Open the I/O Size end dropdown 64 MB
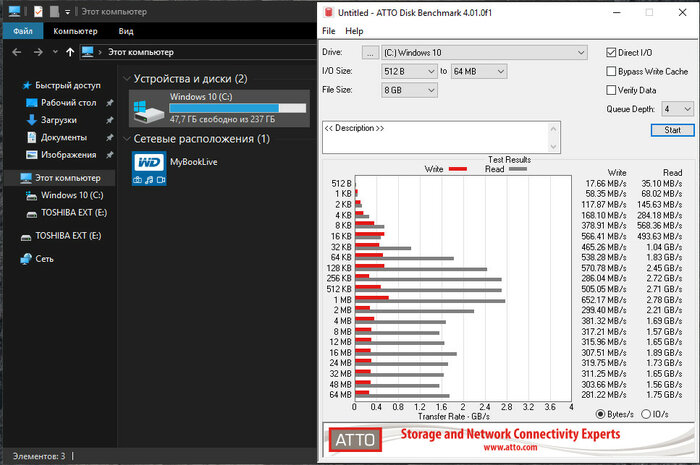 pyautogui.click(x=479, y=71)
